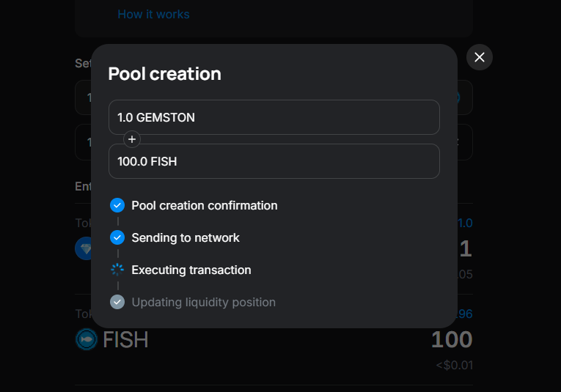Click the gem token icon behind dialog

click(84, 248)
